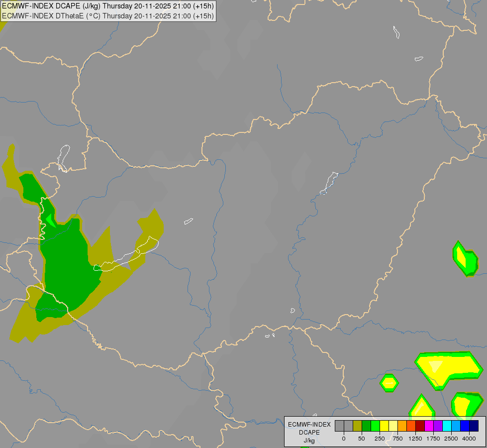This screenshot has height=448, width=487.
Task: Click the legend value 1250
Action: coord(415,439)
